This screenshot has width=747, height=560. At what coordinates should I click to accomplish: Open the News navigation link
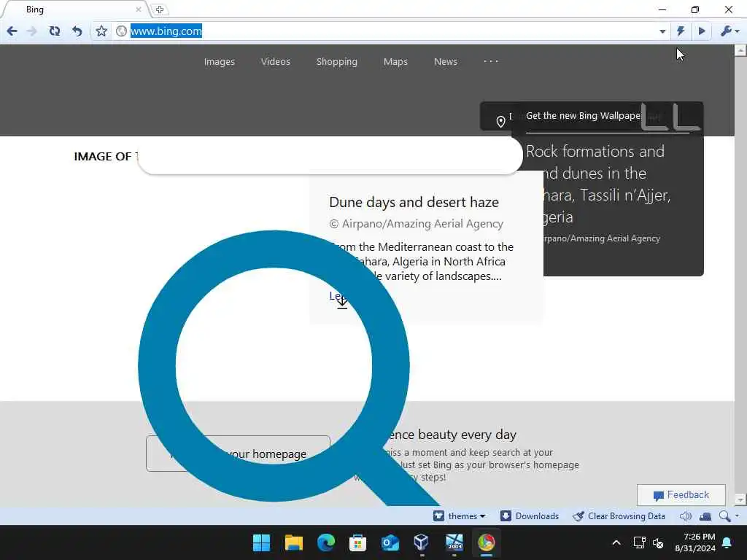click(x=446, y=62)
